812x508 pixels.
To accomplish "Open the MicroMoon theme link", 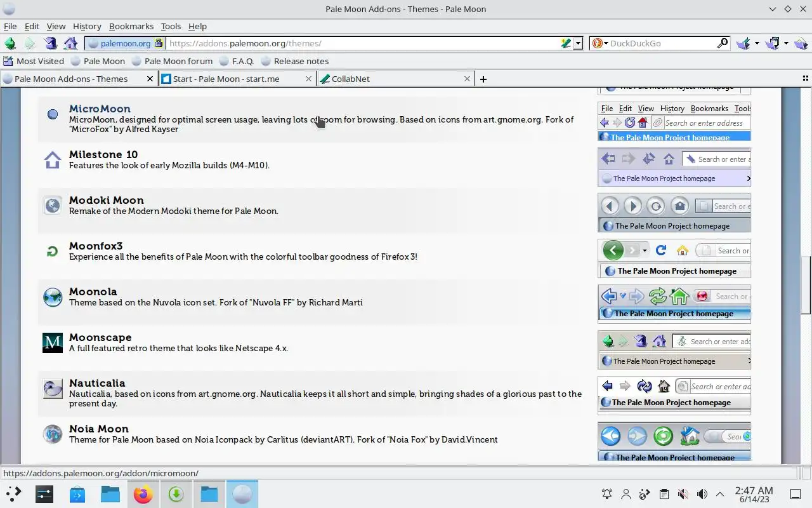I will (100, 109).
